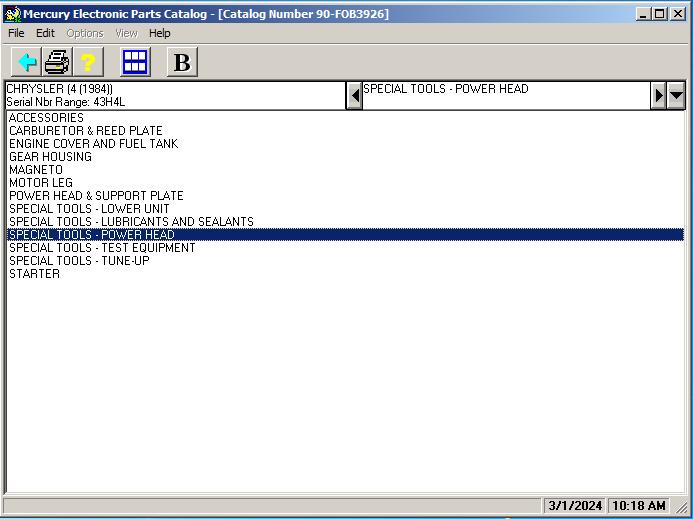The image size is (693, 519).
Task: Open the File menu
Action: click(16, 33)
